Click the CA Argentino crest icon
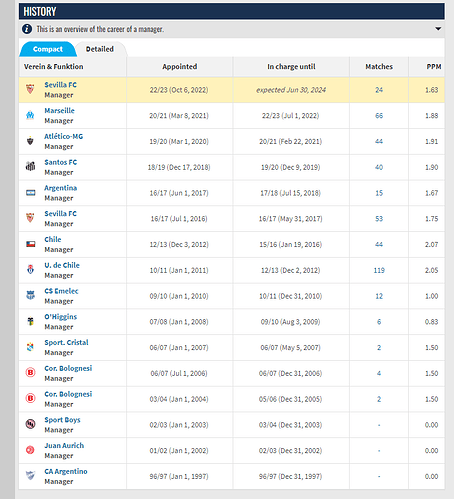454x499 pixels. pos(30,476)
